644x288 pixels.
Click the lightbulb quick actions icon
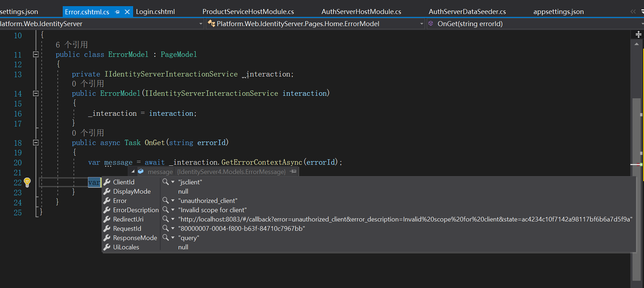coord(27,182)
